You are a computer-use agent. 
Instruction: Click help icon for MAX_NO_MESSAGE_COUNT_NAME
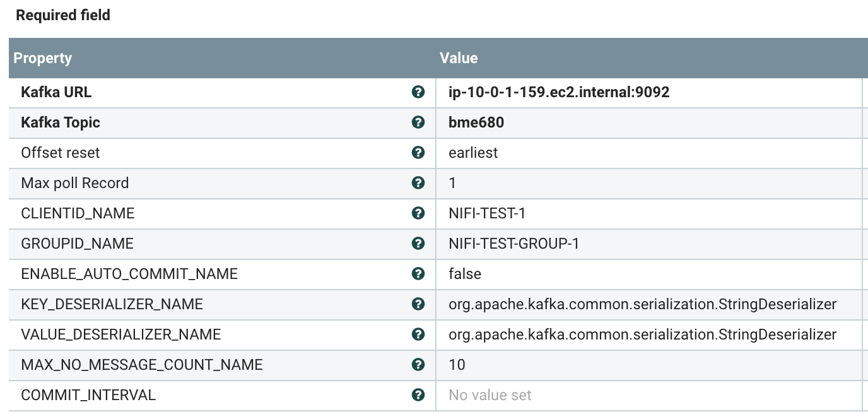[x=418, y=365]
